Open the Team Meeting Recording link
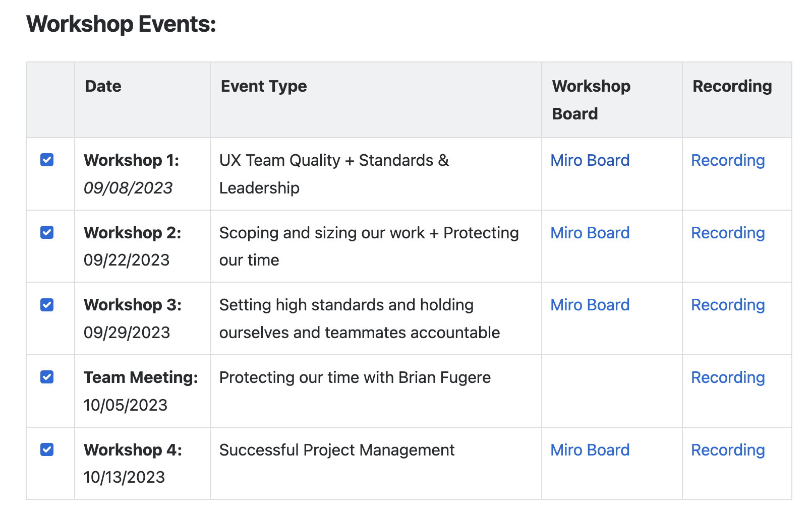The width and height of the screenshot is (812, 521). (x=727, y=377)
